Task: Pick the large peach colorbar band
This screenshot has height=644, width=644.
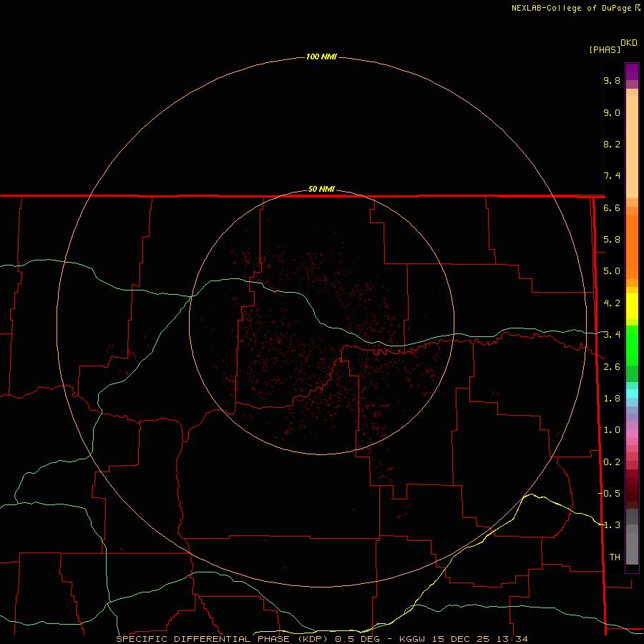Action: [x=632, y=147]
